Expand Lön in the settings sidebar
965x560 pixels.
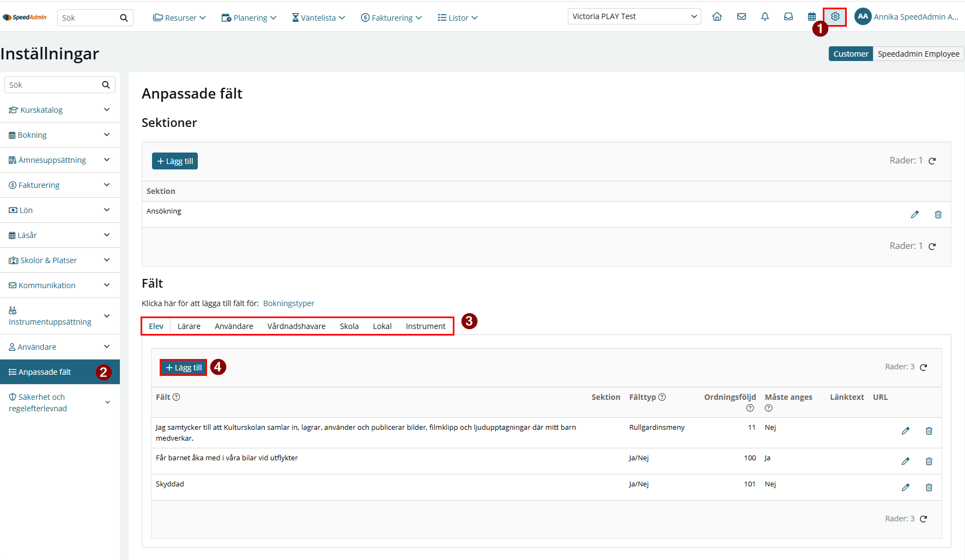pos(60,210)
